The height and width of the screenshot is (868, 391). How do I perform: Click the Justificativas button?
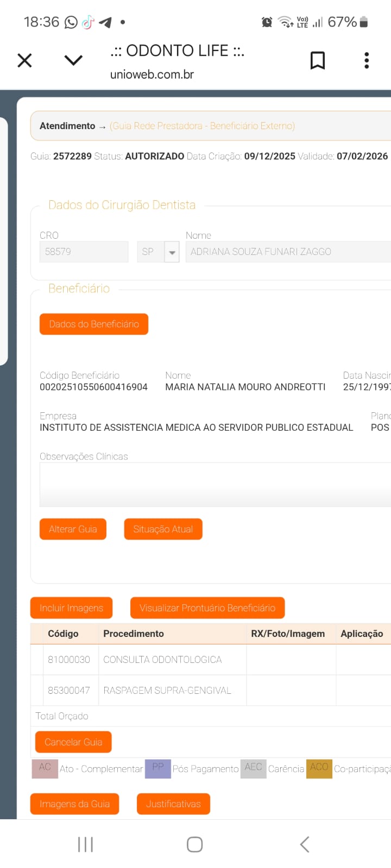point(173,803)
